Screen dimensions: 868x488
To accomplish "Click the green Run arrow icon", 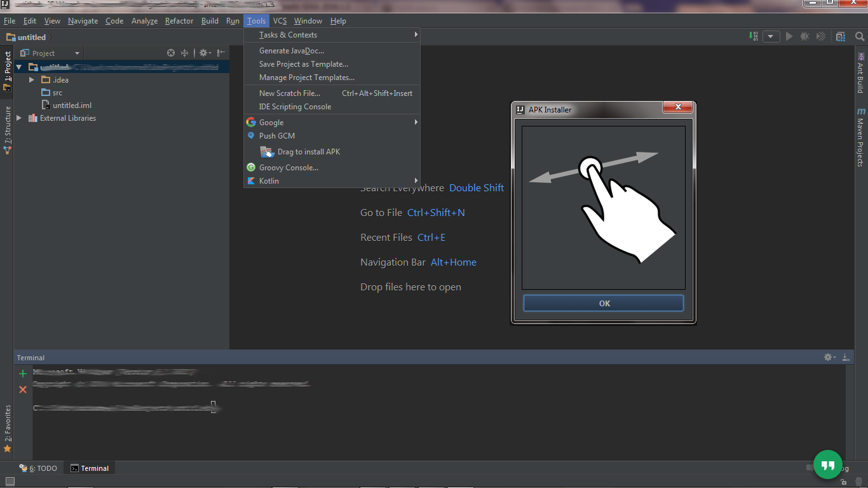I will 789,37.
